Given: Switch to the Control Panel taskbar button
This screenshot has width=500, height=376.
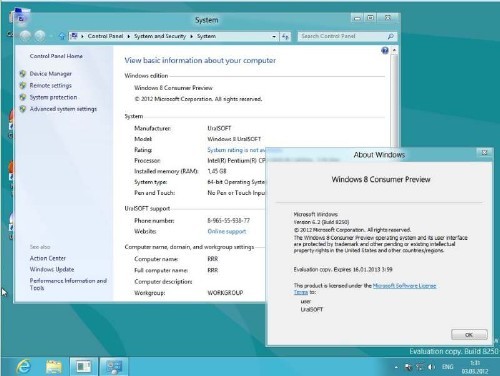Looking at the screenshot, I should point(114,367).
